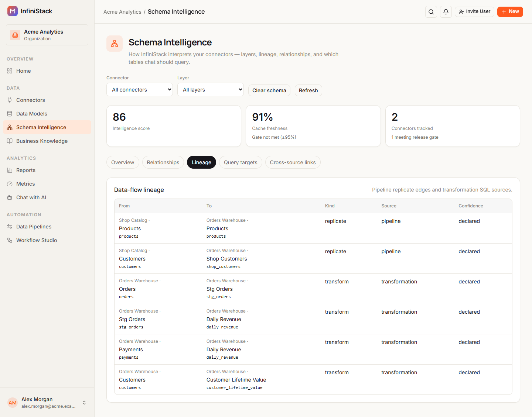Click the InfiniStack logo icon
532x417 pixels.
(x=13, y=11)
